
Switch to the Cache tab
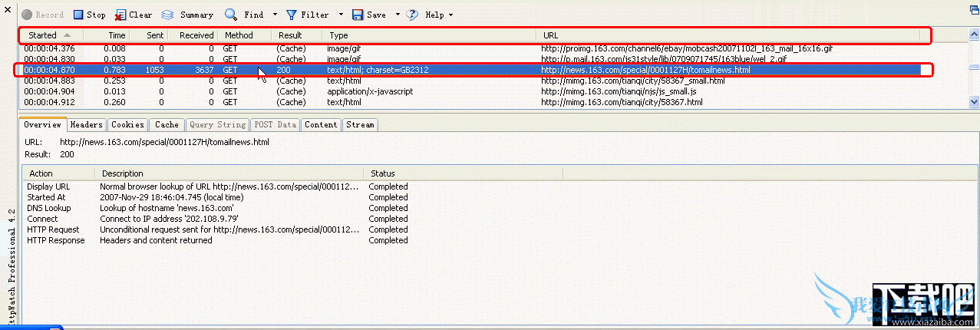click(x=167, y=124)
